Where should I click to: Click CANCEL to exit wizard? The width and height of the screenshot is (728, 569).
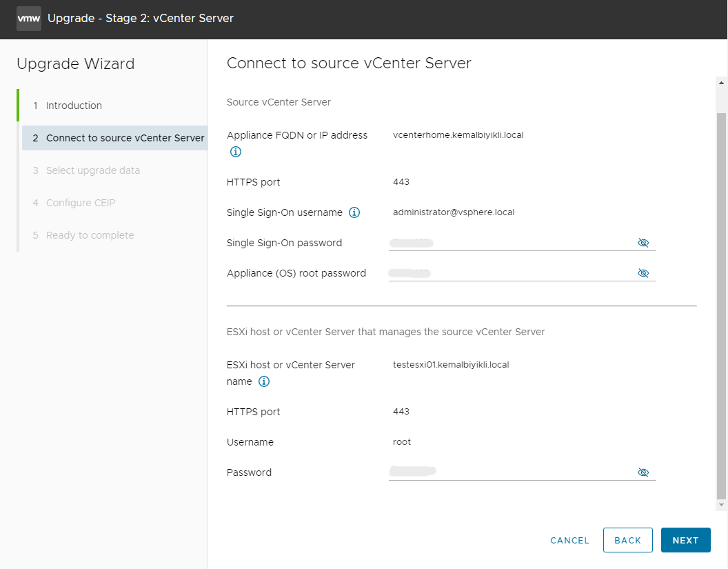(569, 540)
